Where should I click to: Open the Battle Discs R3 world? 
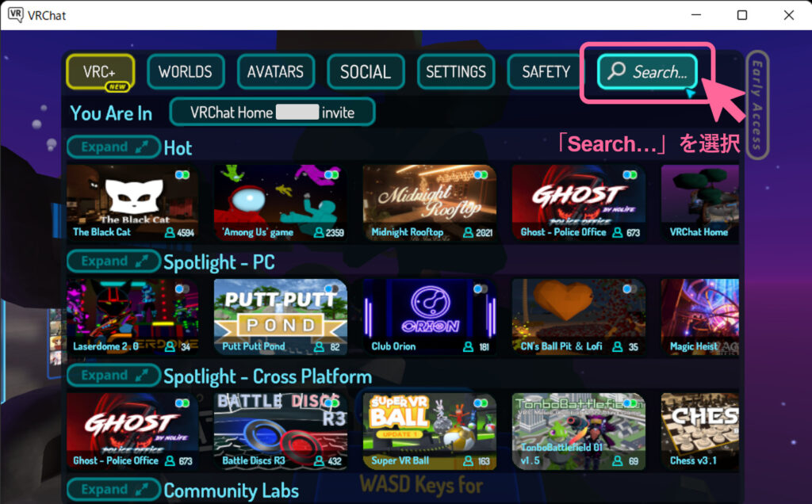coord(281,432)
